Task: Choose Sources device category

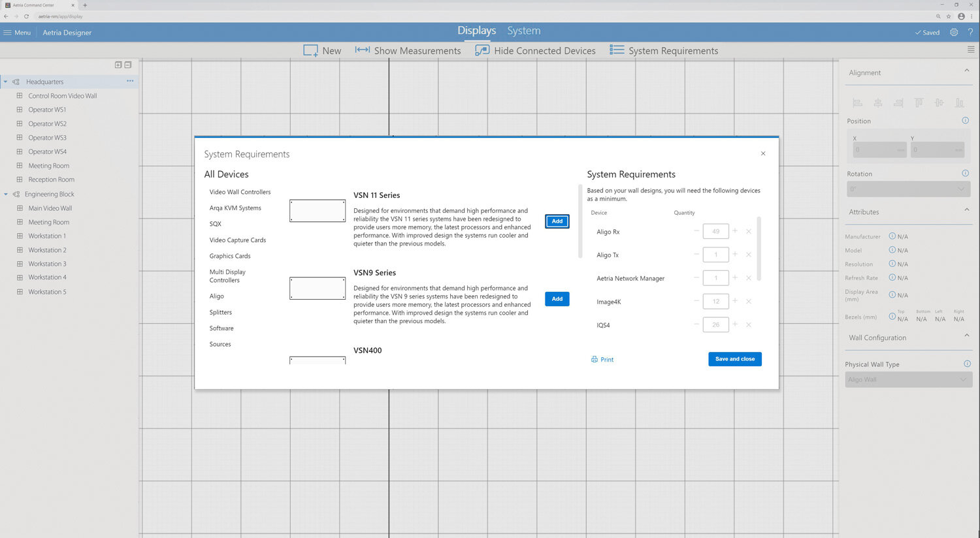Action: click(220, 344)
